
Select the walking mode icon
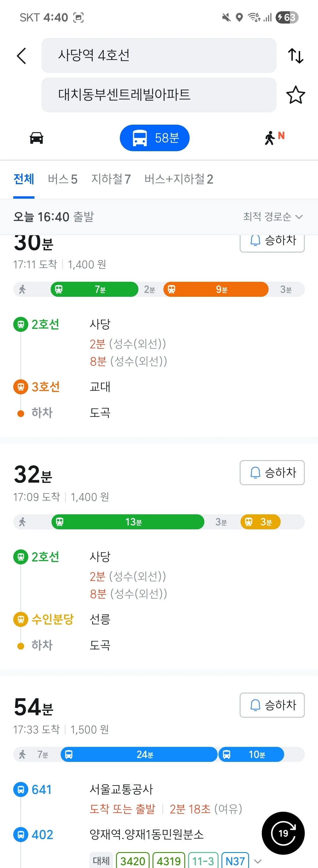[x=274, y=137]
